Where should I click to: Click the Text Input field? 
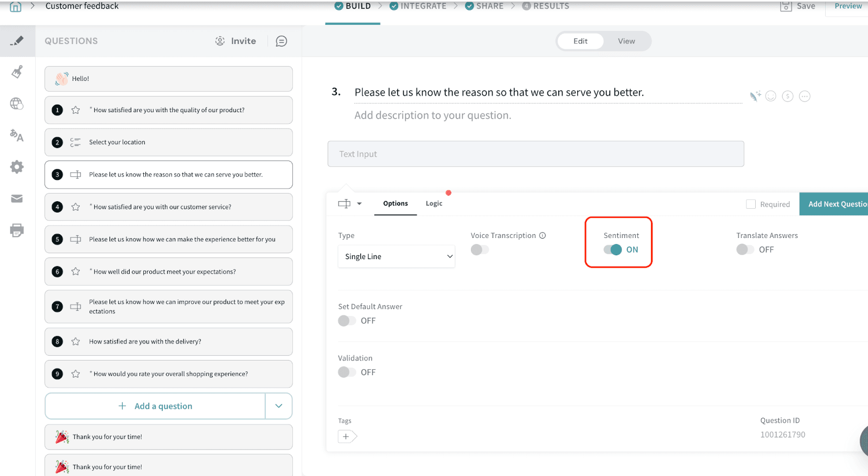(x=535, y=154)
